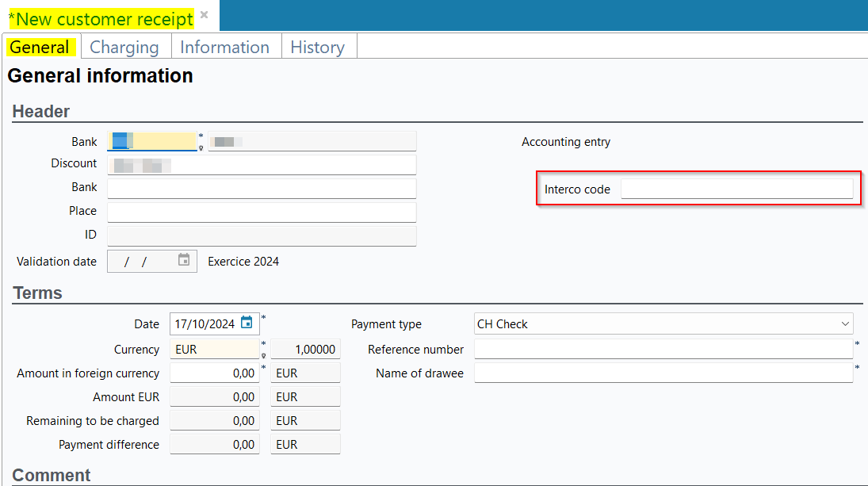Click the Reference number field

[x=663, y=349]
